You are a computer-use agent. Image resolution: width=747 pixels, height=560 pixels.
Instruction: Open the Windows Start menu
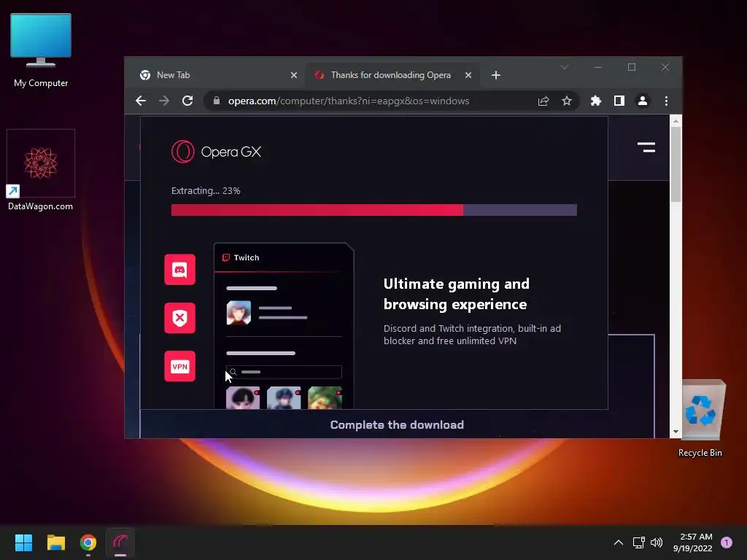23,542
